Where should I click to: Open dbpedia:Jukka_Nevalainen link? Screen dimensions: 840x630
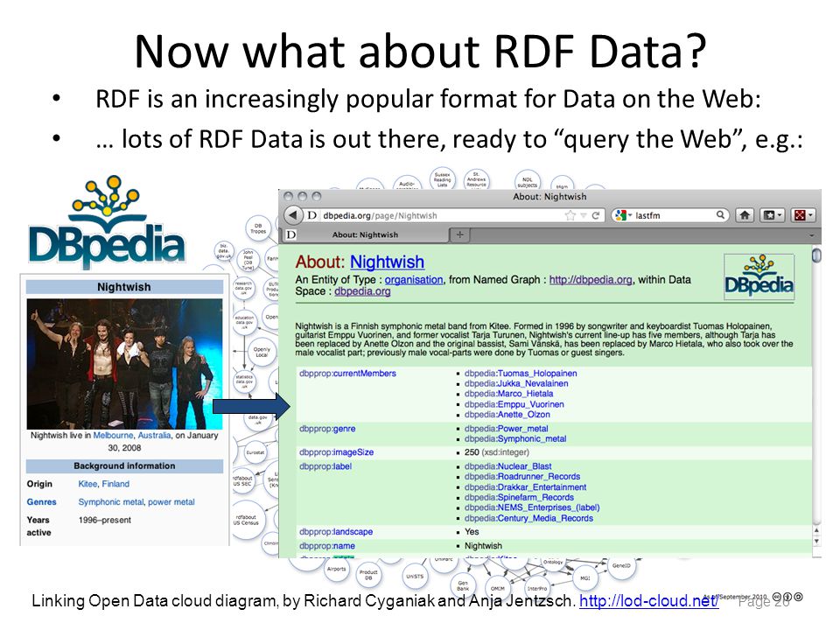click(516, 383)
